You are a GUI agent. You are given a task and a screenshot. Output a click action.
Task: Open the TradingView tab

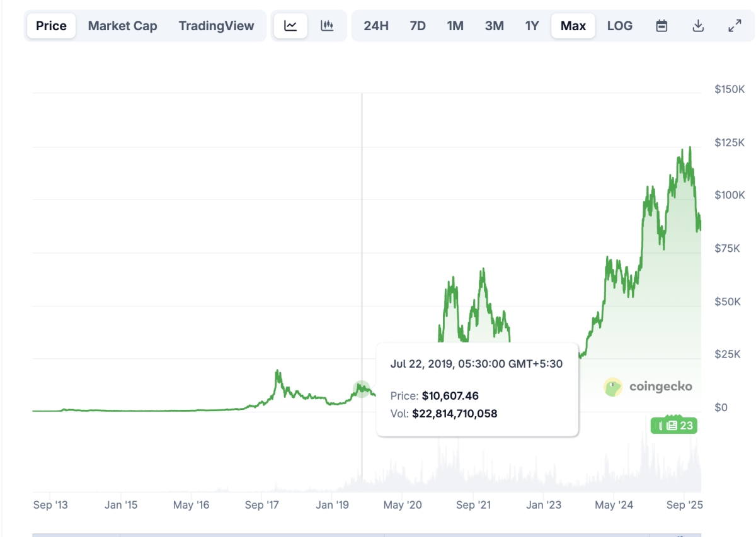click(217, 26)
